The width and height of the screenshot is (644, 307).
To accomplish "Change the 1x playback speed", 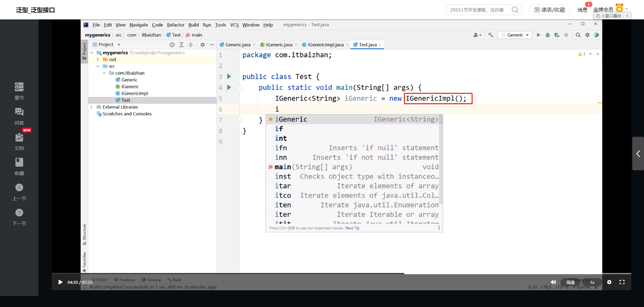I will (592, 283).
